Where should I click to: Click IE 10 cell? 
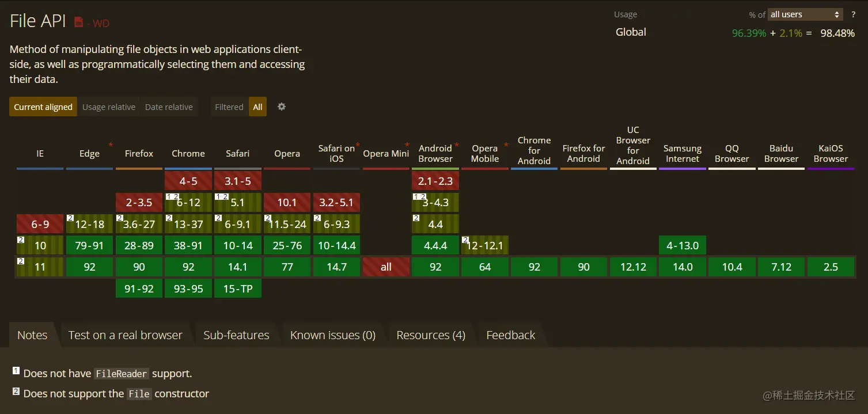tap(40, 245)
